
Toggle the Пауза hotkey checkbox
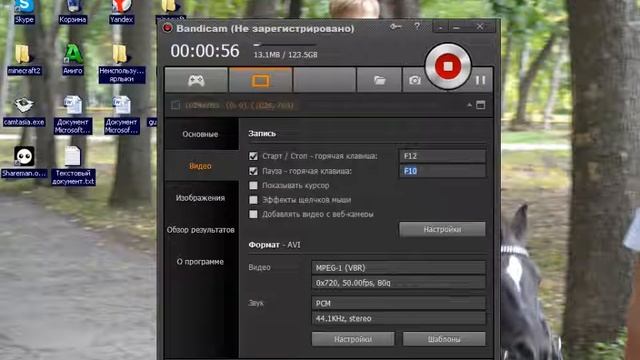253,171
